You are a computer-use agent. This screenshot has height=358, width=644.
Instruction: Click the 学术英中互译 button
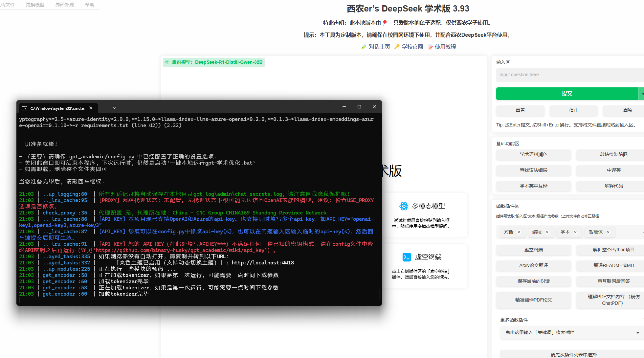pos(534,186)
